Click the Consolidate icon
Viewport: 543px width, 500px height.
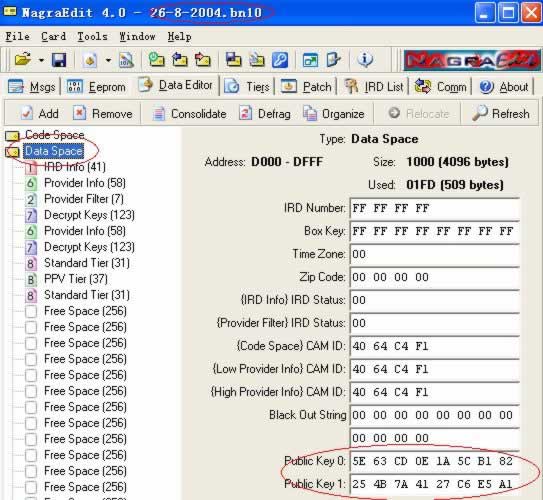pyautogui.click(x=159, y=114)
